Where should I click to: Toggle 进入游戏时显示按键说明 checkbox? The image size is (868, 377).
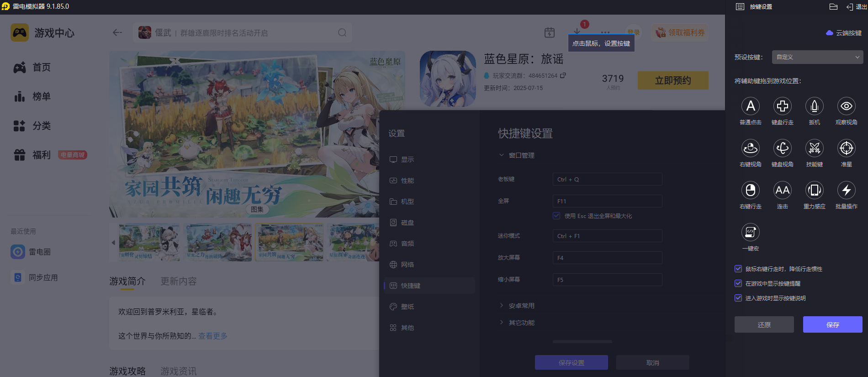click(738, 298)
